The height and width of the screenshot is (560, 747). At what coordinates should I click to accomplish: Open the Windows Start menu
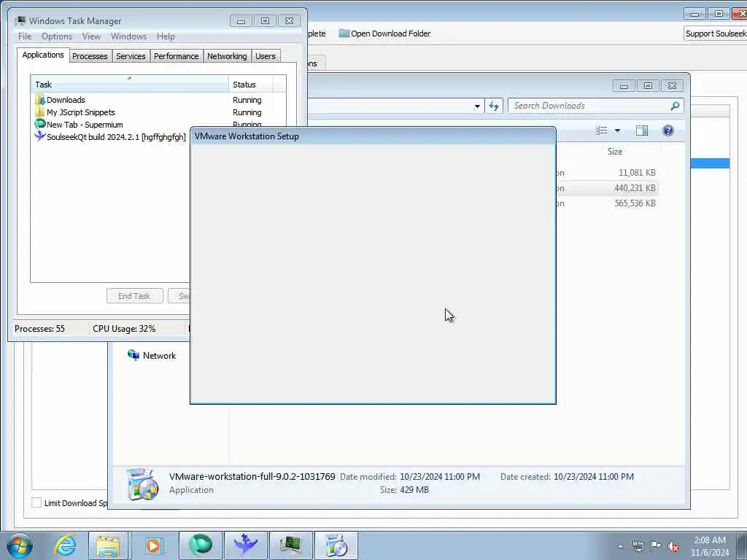[x=20, y=545]
